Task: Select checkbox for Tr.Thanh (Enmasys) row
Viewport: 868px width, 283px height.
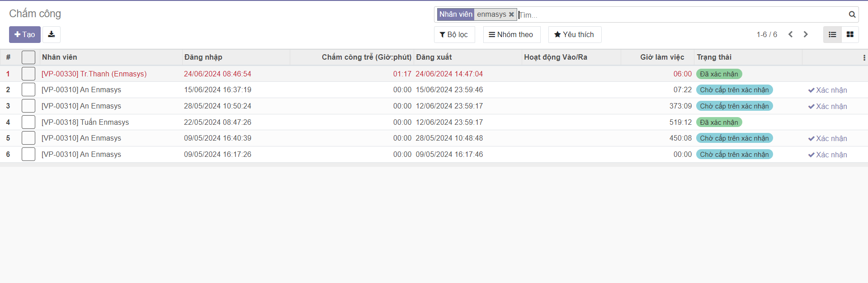Action: tap(28, 74)
